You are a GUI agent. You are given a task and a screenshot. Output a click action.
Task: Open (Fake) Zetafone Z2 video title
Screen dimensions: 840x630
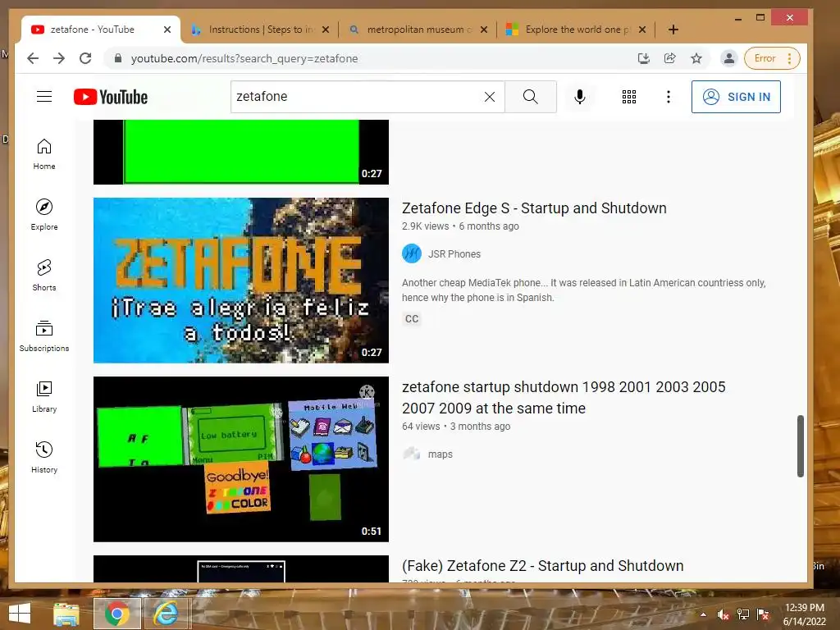(x=543, y=566)
